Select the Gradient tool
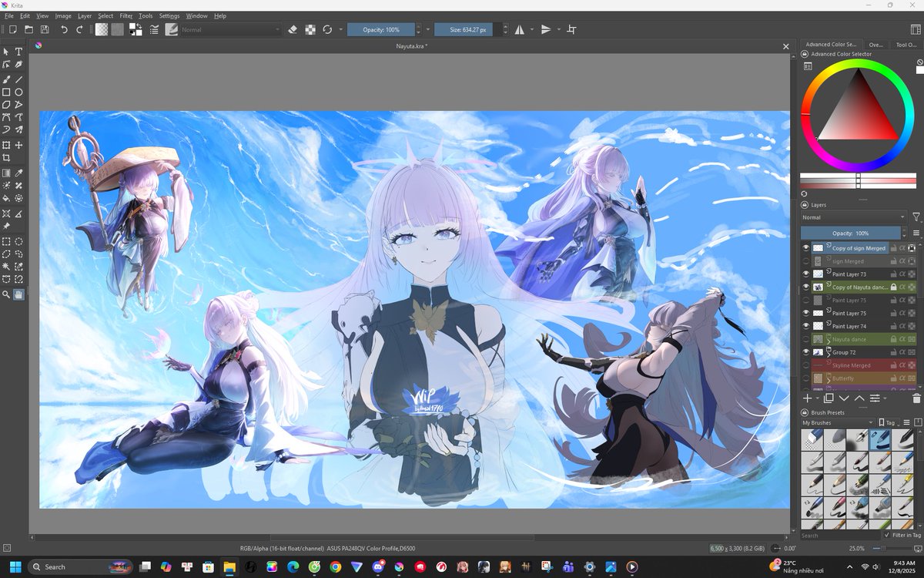 (6, 173)
